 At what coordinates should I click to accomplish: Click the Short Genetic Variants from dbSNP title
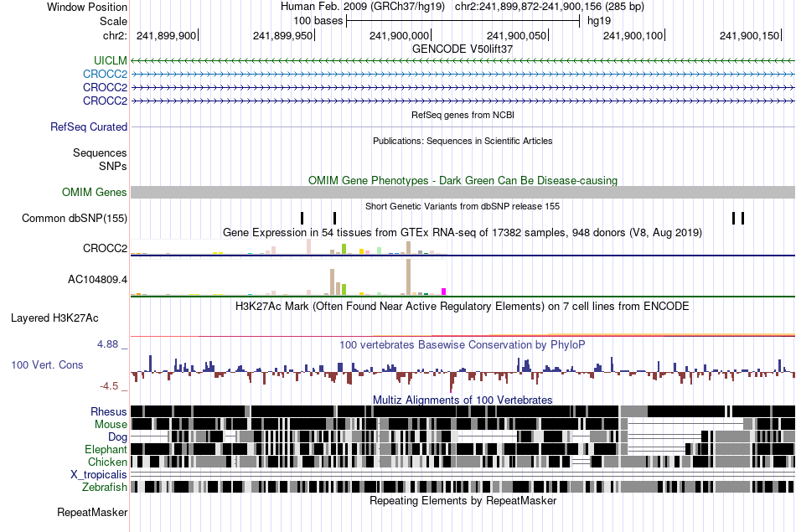pos(463,207)
